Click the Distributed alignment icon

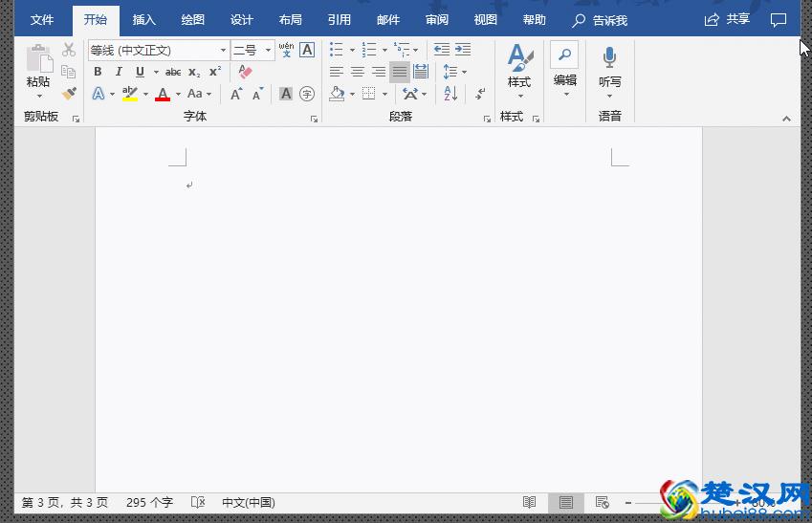[421, 72]
